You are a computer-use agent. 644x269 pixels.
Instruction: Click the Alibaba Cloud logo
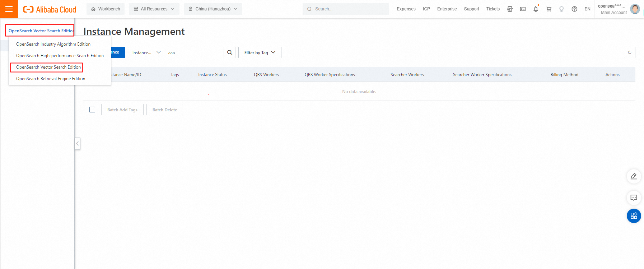(x=50, y=9)
